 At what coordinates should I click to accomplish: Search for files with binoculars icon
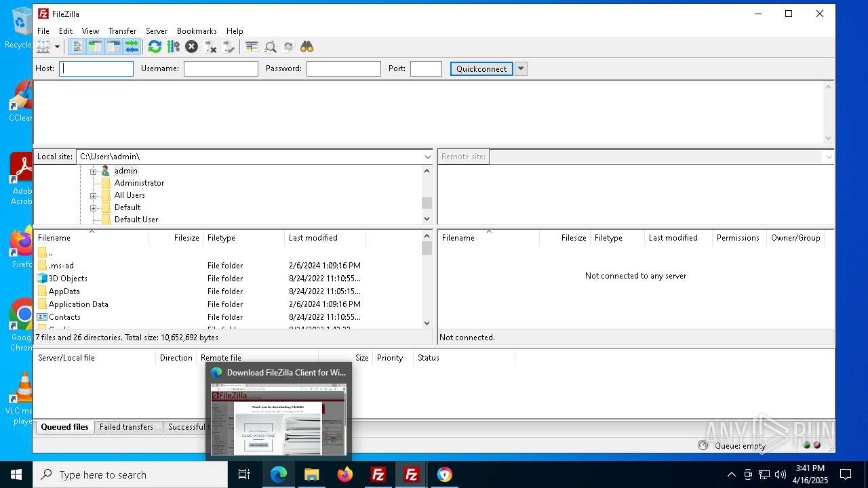click(x=307, y=47)
